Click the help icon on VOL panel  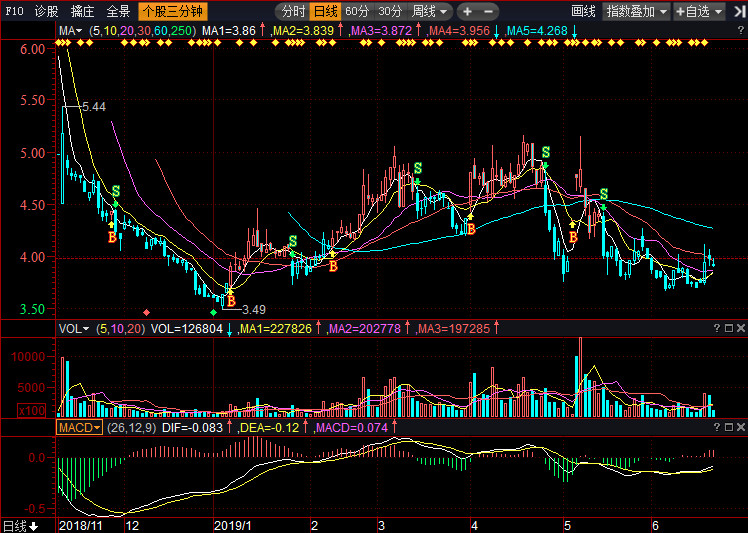716,328
